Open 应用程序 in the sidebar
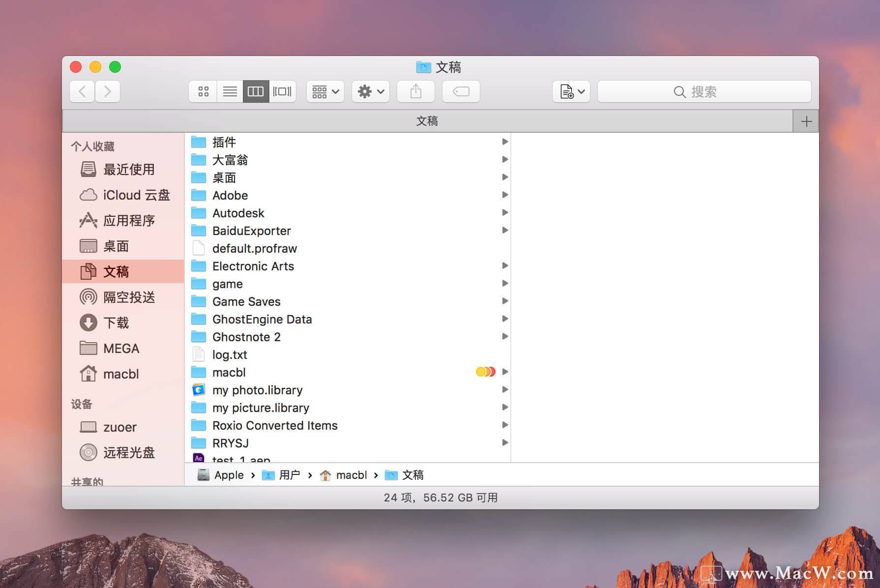Image resolution: width=880 pixels, height=588 pixels. pos(123,221)
